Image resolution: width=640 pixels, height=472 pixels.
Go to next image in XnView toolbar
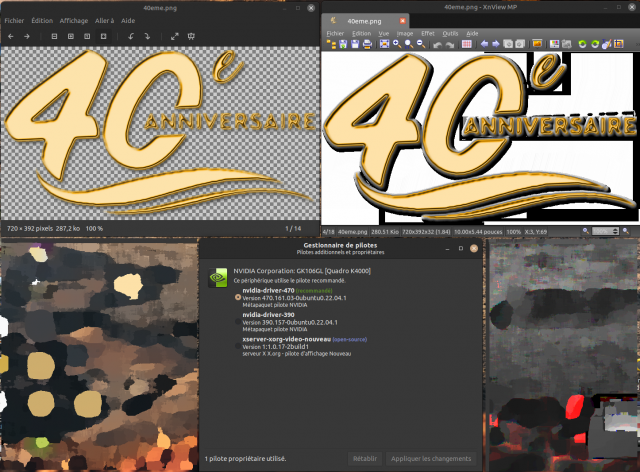[496, 44]
